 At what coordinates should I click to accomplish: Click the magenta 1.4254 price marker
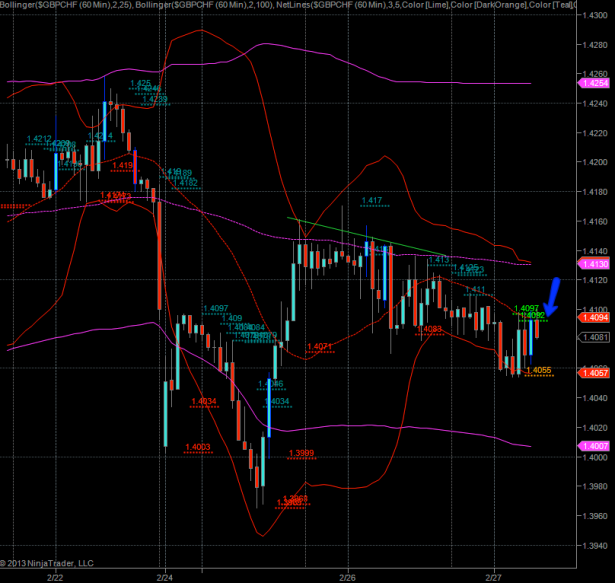[x=594, y=83]
